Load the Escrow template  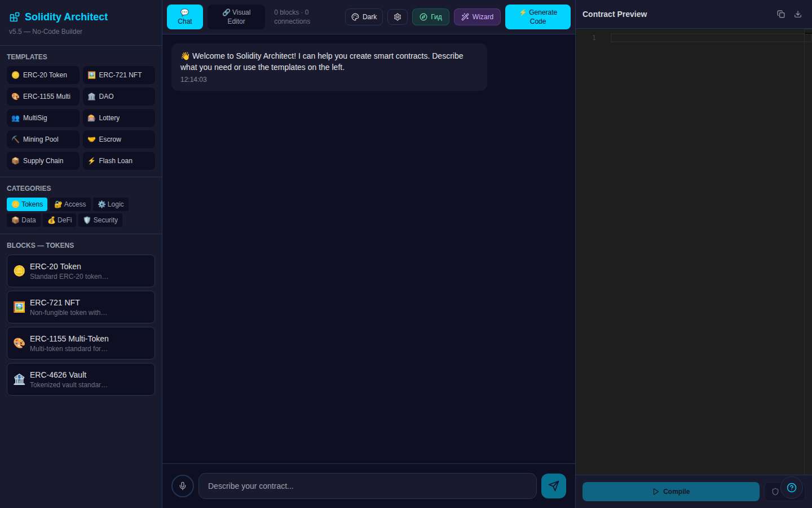click(119, 139)
